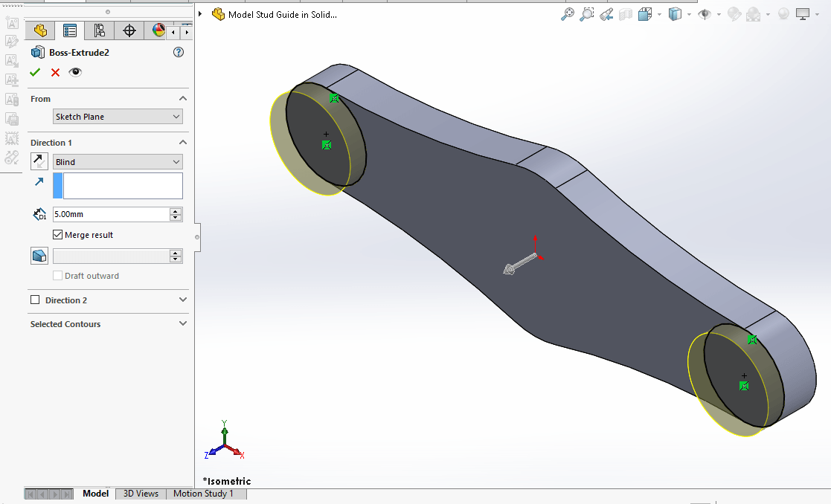Open the View Orientation dropdown arrow
831x504 pixels.
click(659, 15)
